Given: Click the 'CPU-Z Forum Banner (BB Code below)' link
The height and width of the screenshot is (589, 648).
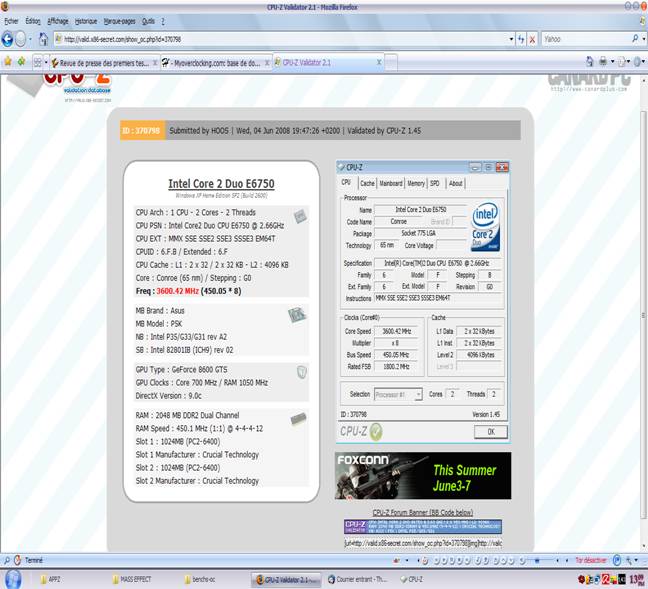Looking at the screenshot, I should click(x=423, y=513).
